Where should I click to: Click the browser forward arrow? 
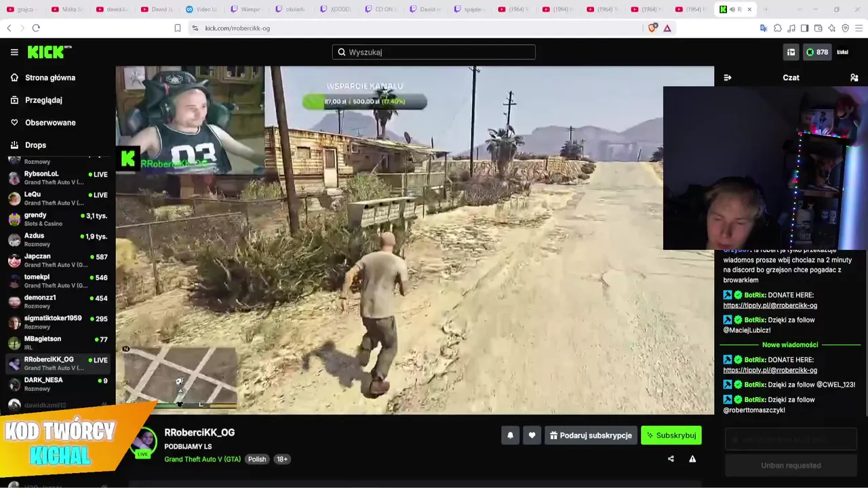(x=22, y=28)
